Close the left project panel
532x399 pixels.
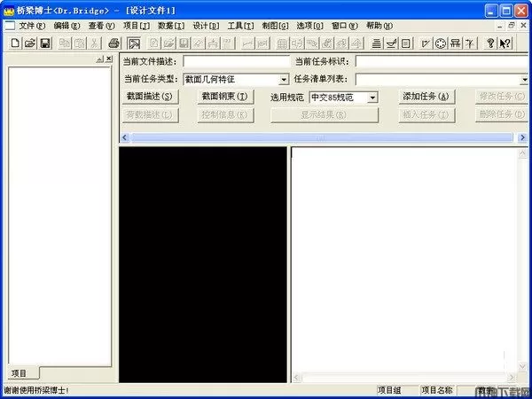click(x=109, y=59)
